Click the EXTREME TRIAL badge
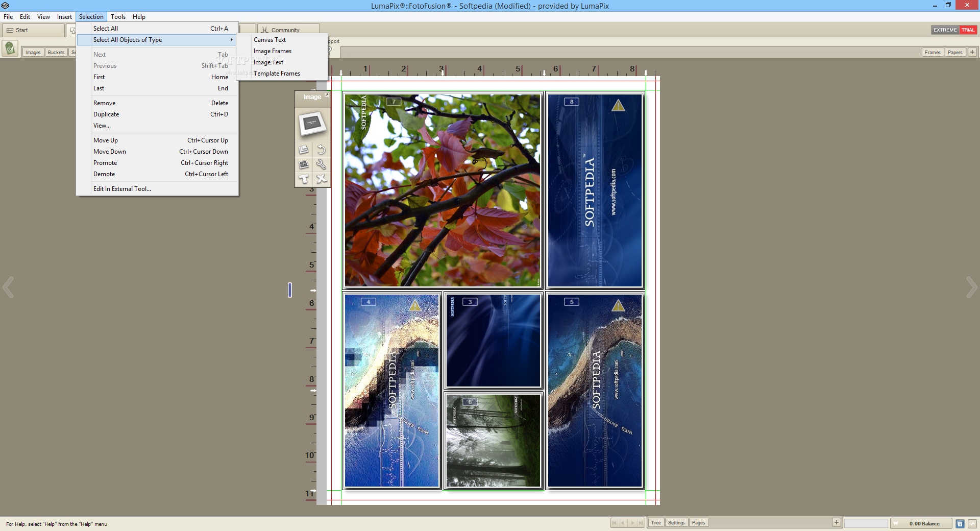The height and width of the screenshot is (531, 980). (x=953, y=30)
